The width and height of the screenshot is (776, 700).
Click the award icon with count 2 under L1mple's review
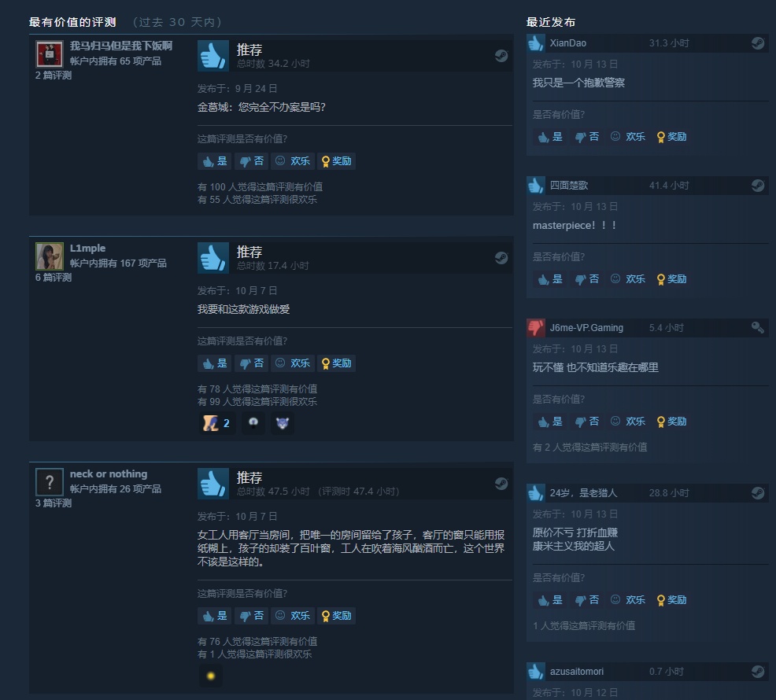coord(216,423)
